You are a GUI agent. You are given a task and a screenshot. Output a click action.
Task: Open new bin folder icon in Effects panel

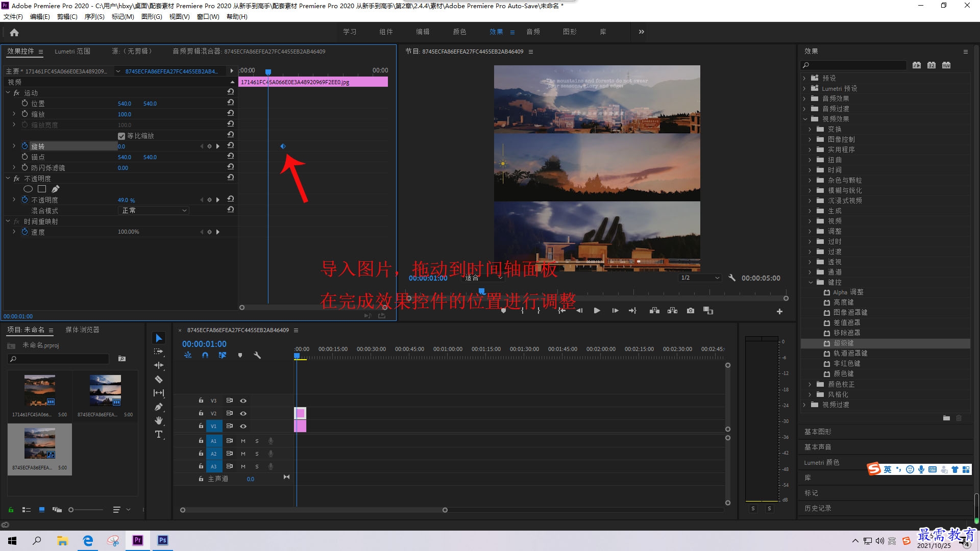(x=946, y=418)
